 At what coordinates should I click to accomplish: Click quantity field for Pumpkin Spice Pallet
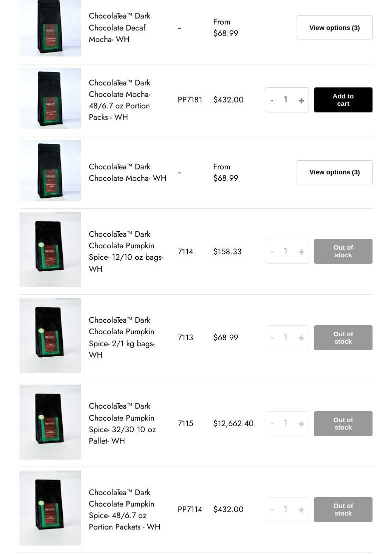click(286, 424)
